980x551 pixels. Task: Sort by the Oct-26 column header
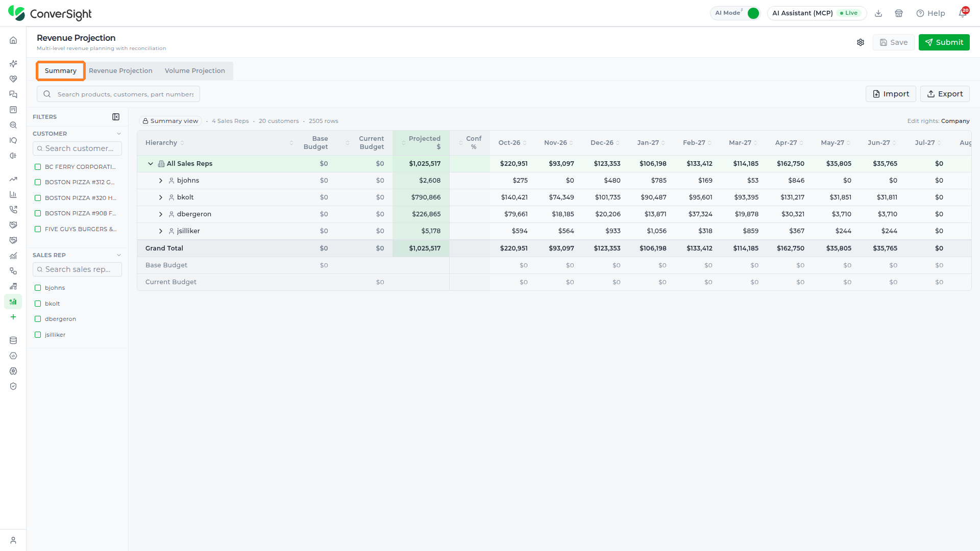(512, 143)
